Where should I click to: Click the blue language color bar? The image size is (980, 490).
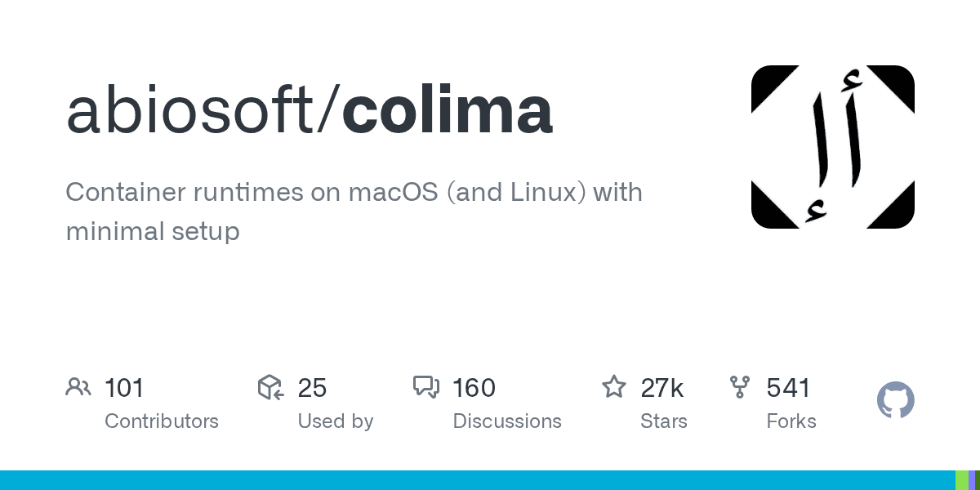pyautogui.click(x=474, y=480)
